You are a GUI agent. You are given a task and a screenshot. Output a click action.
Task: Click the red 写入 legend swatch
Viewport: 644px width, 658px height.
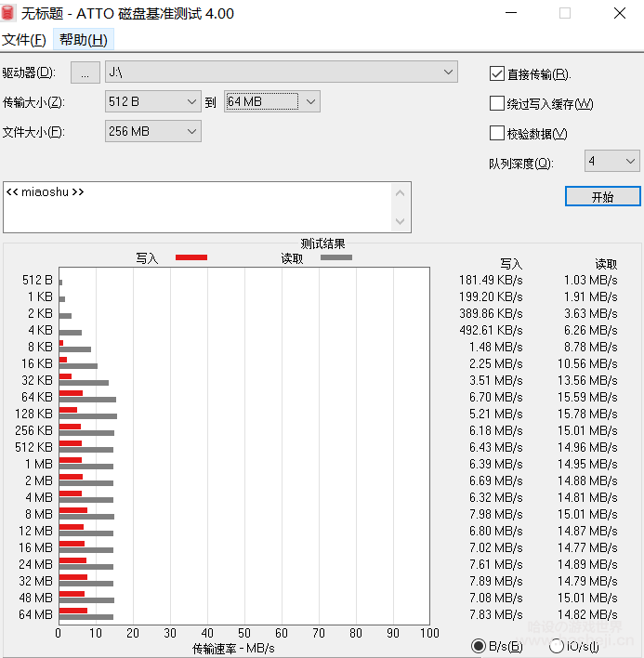191,257
